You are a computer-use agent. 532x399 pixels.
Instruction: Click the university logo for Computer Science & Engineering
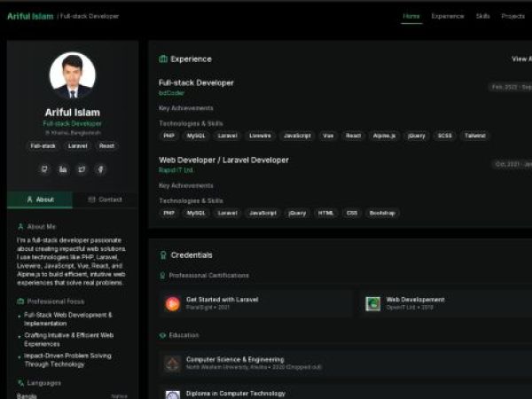(173, 364)
